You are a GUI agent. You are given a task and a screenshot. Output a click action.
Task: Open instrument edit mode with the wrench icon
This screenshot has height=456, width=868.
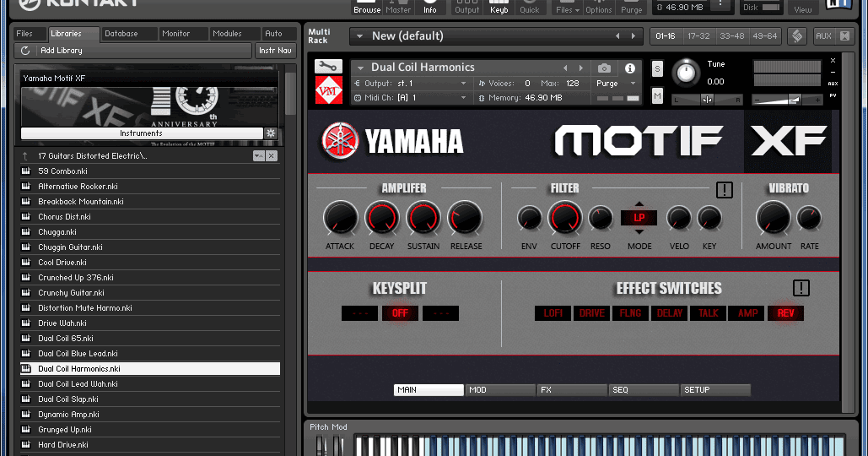point(328,67)
